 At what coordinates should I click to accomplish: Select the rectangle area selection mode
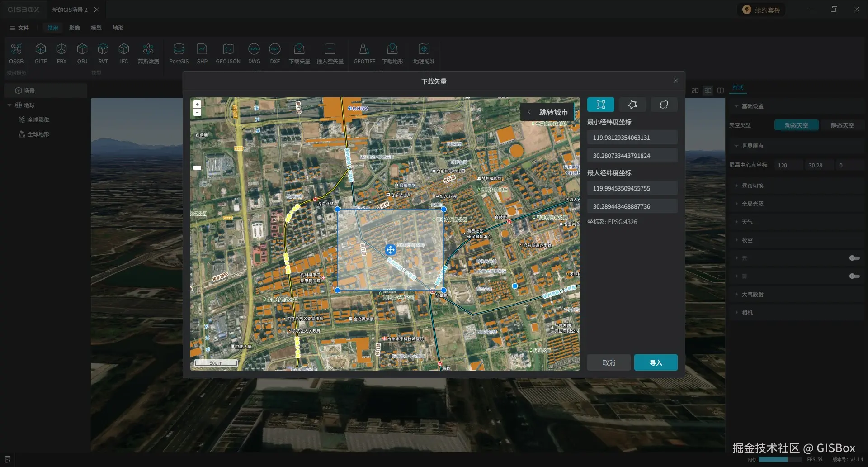coord(601,105)
